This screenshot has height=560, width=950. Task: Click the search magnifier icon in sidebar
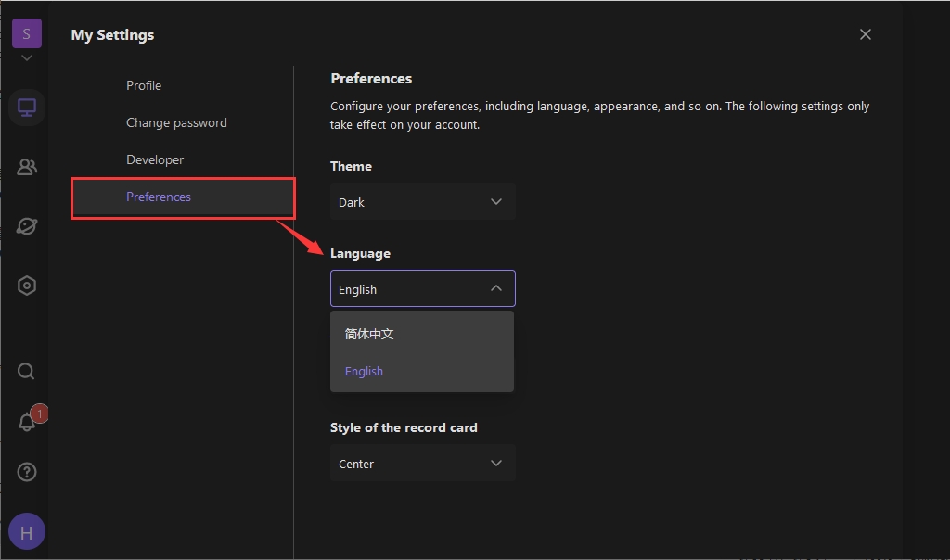tap(27, 372)
